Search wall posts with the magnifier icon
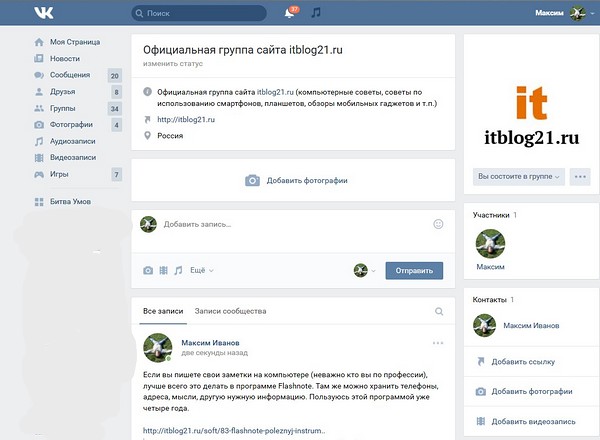600x440 pixels. [439, 311]
